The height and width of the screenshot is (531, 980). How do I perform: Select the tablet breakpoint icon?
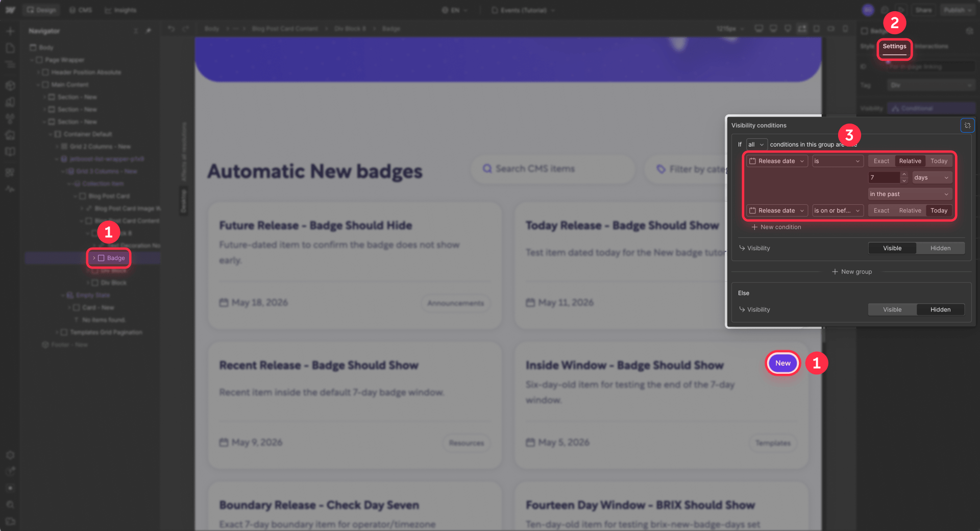click(x=817, y=29)
